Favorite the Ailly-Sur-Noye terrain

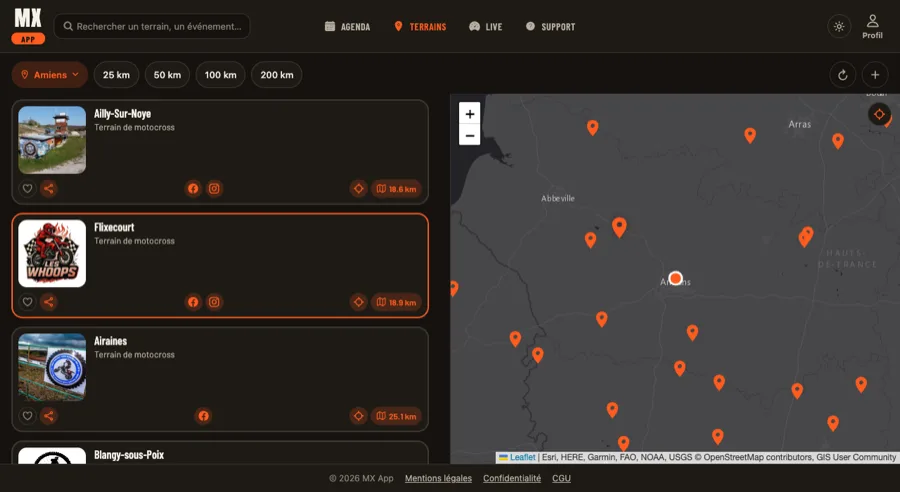[27, 188]
